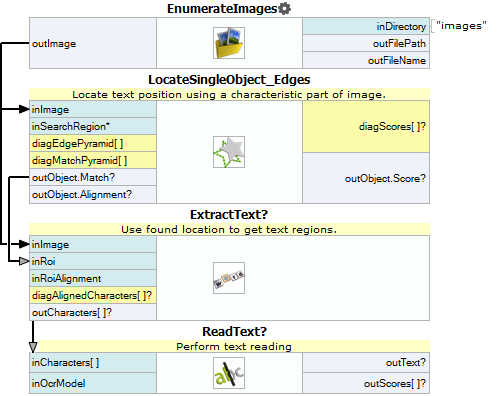Select the inDirectory input port

click(366, 26)
